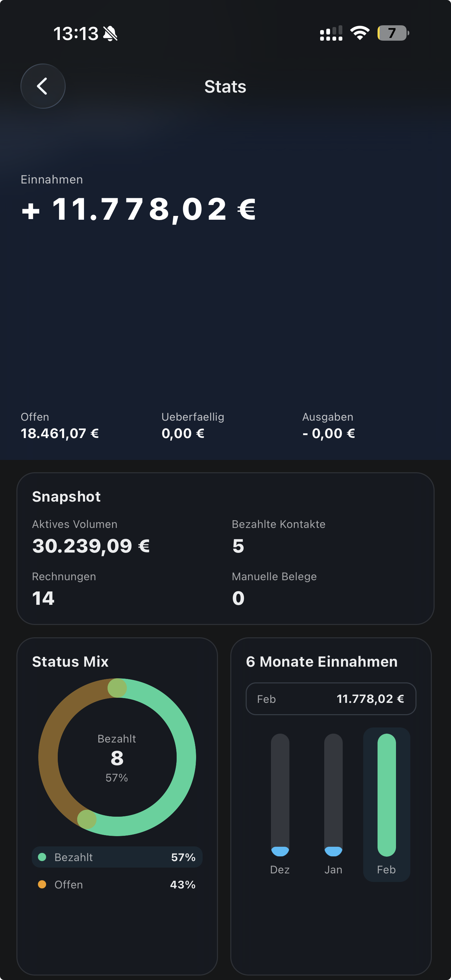The image size is (451, 980).
Task: Tap the Aktives Volumen 30.239,09 € value
Action: (x=91, y=546)
